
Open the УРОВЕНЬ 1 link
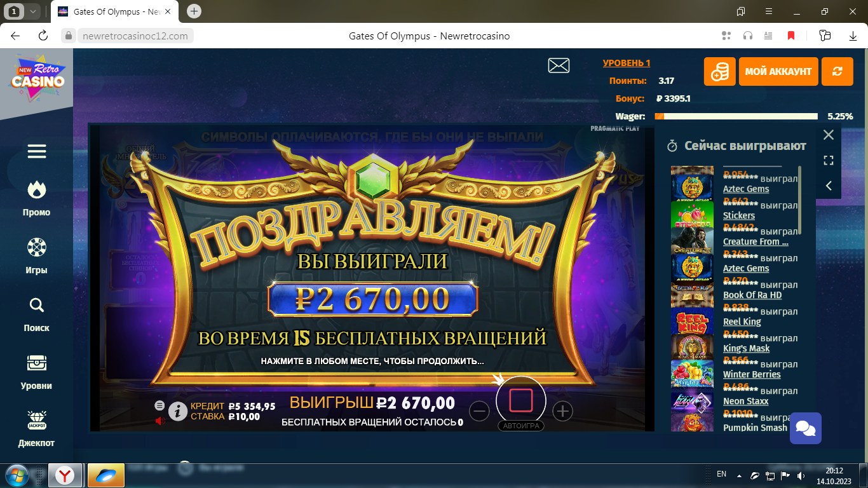627,63
